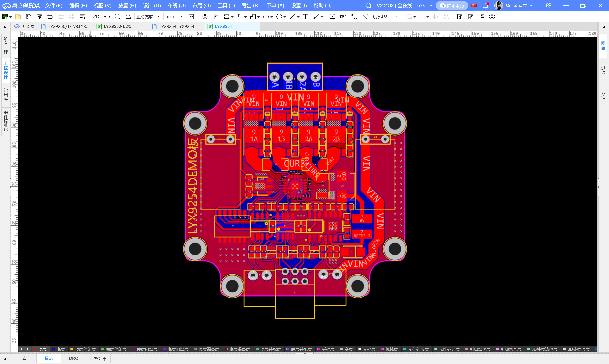Open the PCB order cart icon
609x364 pixels.
click(x=482, y=17)
